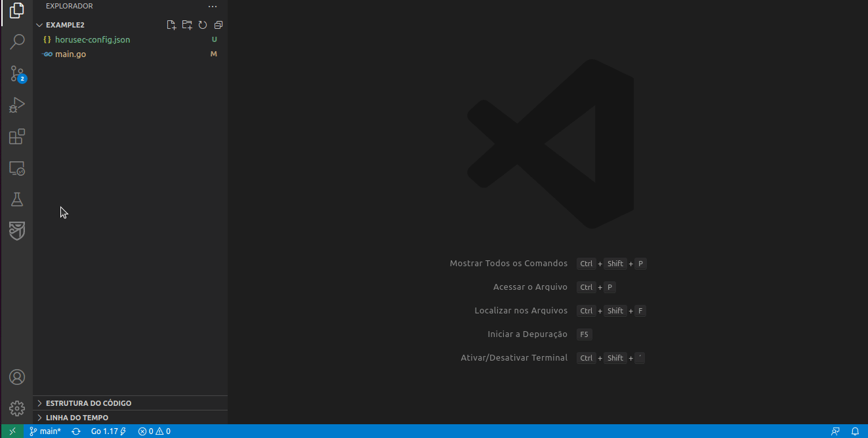868x438 pixels.
Task: Open the Run and Debug view
Action: [x=17, y=105]
